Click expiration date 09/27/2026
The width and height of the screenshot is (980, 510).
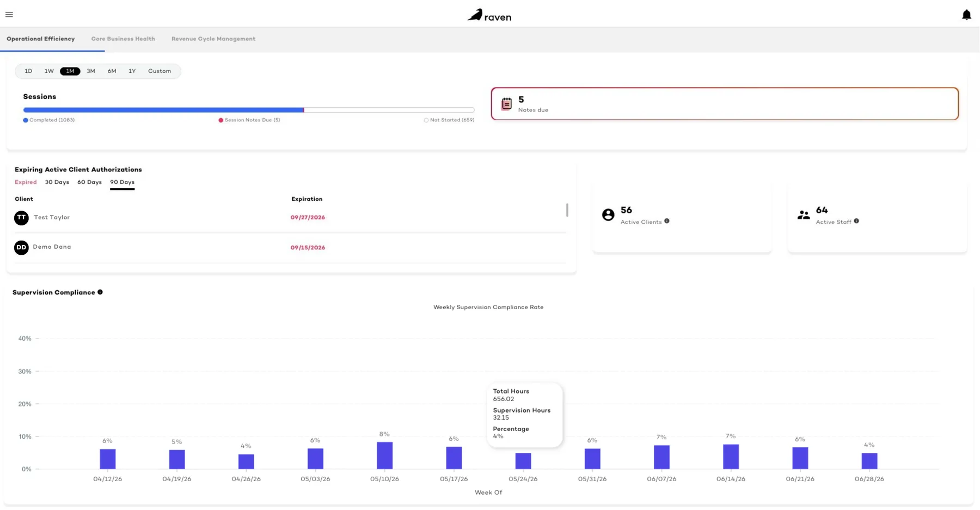(308, 218)
